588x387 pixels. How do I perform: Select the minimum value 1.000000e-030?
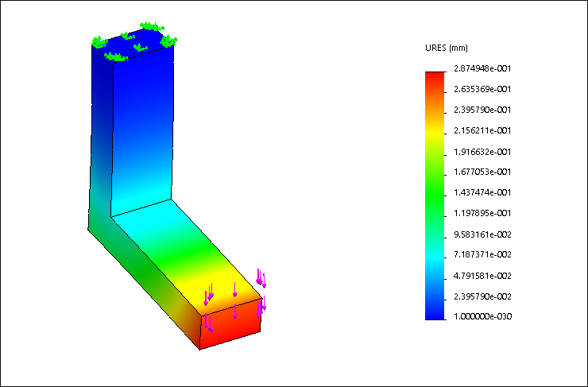pyautogui.click(x=482, y=316)
